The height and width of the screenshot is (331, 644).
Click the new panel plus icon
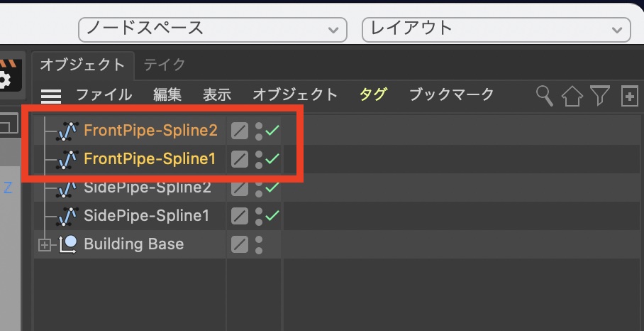(629, 96)
